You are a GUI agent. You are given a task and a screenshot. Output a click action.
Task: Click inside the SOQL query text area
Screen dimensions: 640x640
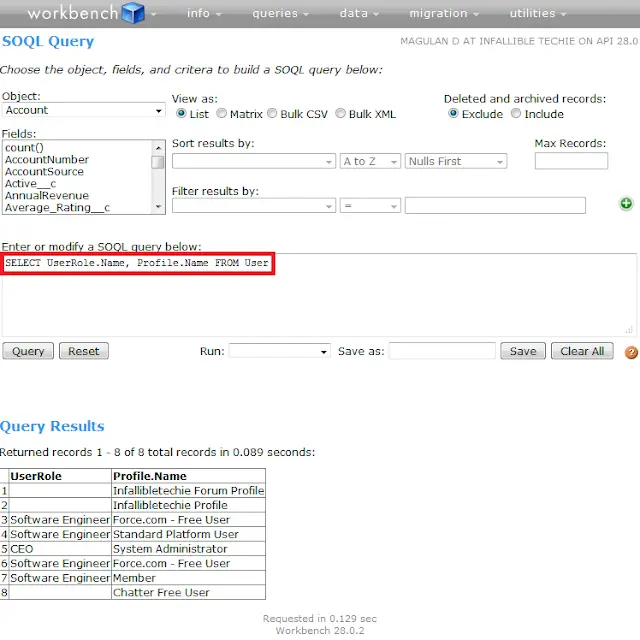(x=319, y=295)
